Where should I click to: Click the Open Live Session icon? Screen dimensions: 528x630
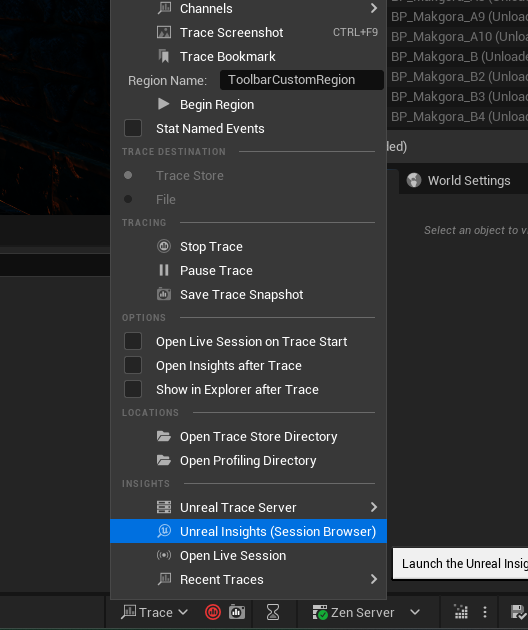164,555
